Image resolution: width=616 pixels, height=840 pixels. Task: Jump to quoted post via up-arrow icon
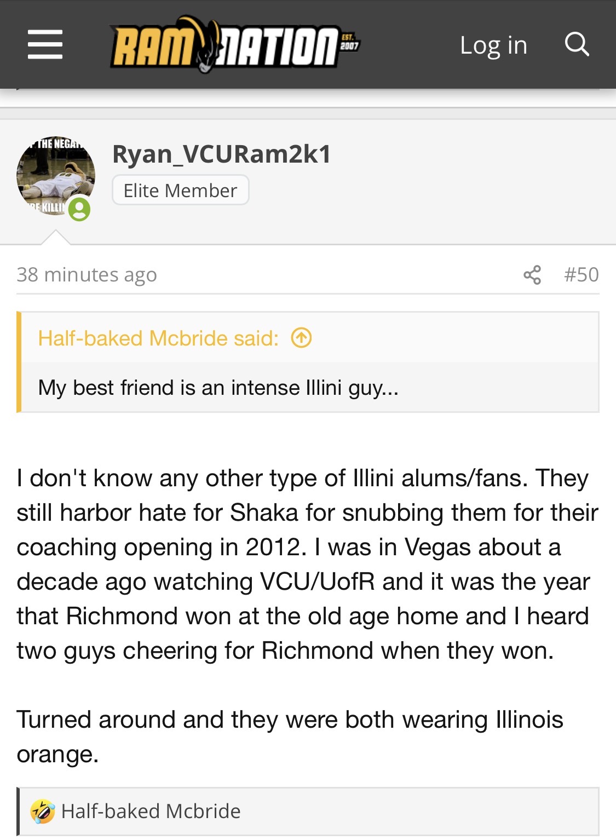point(301,338)
